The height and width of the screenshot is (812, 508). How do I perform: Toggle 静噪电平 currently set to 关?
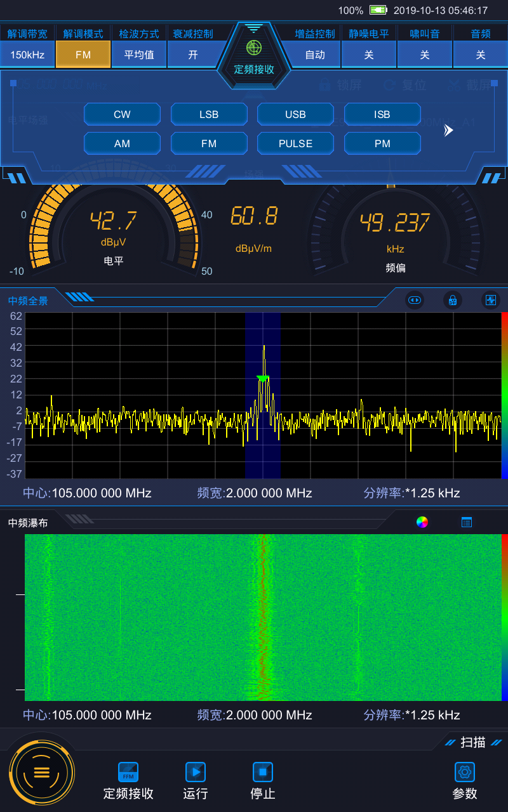pos(369,55)
